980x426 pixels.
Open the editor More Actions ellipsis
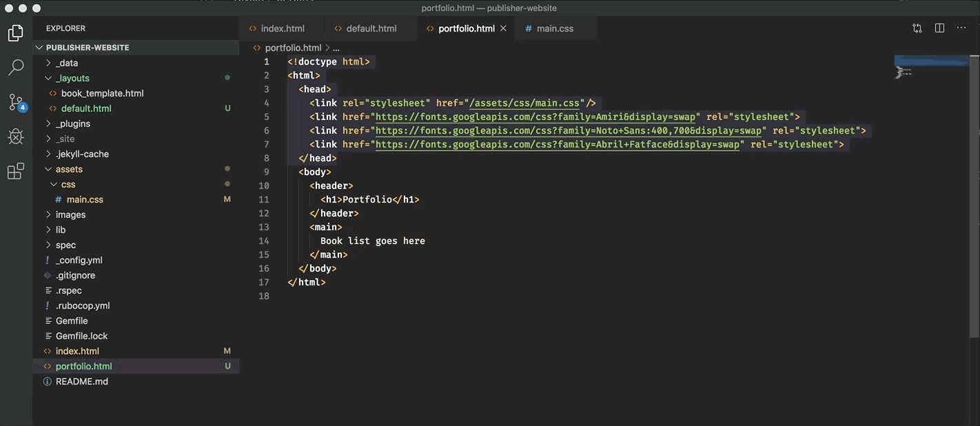click(961, 28)
